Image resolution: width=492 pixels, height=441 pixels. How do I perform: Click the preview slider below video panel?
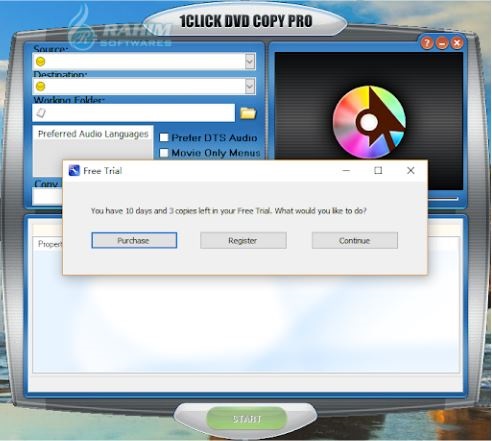(443, 199)
